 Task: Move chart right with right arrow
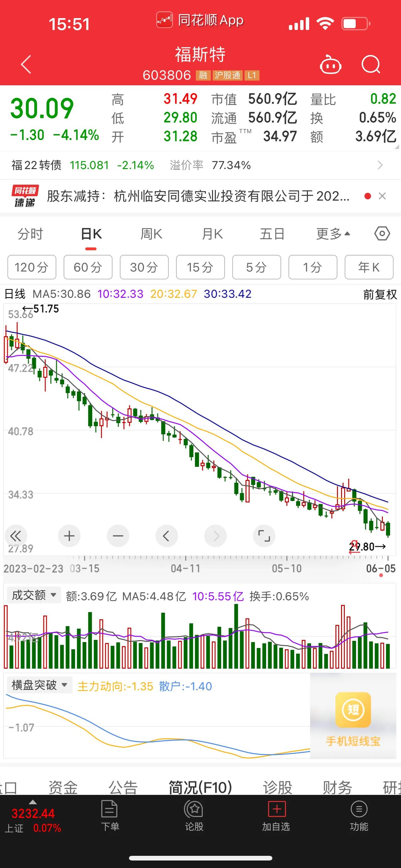pos(216,536)
